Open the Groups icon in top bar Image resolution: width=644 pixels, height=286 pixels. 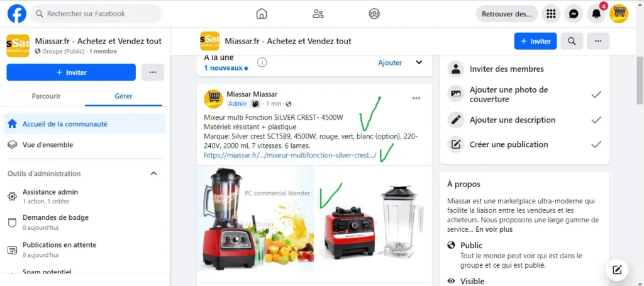[374, 14]
